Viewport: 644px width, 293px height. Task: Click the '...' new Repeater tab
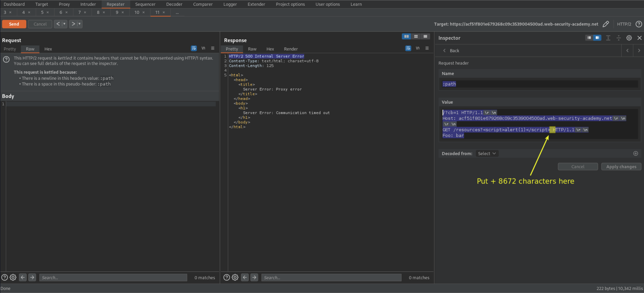coord(177,12)
